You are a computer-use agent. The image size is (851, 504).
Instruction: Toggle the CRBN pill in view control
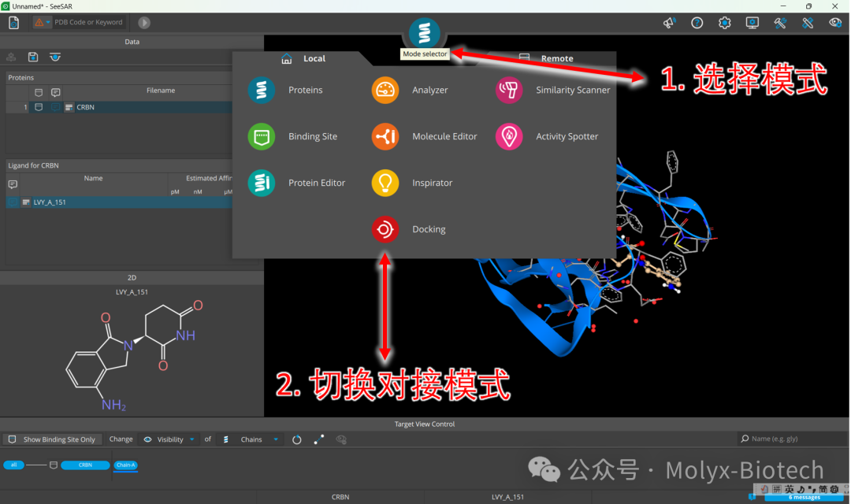click(x=85, y=465)
